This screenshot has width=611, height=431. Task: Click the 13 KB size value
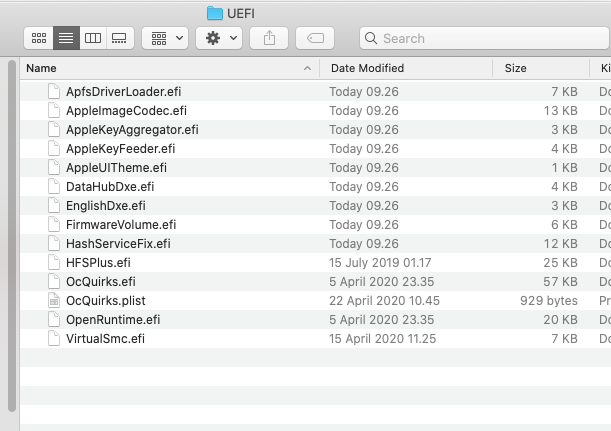560,111
